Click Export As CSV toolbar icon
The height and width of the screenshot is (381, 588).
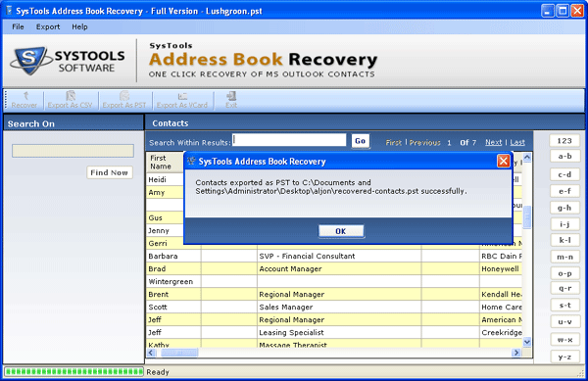tap(71, 100)
